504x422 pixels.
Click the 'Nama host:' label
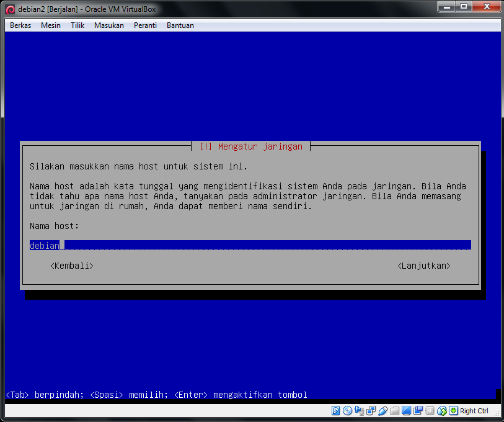coord(54,226)
